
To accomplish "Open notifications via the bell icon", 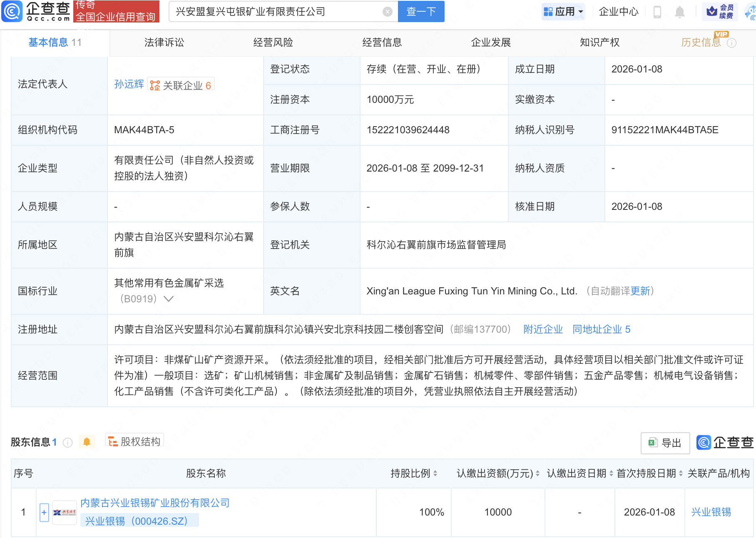I will 680,11.
